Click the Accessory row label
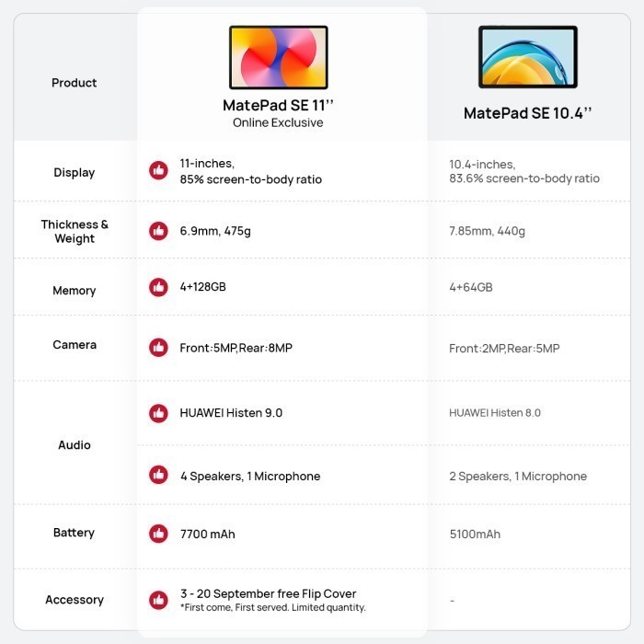The image size is (644, 644). (75, 600)
